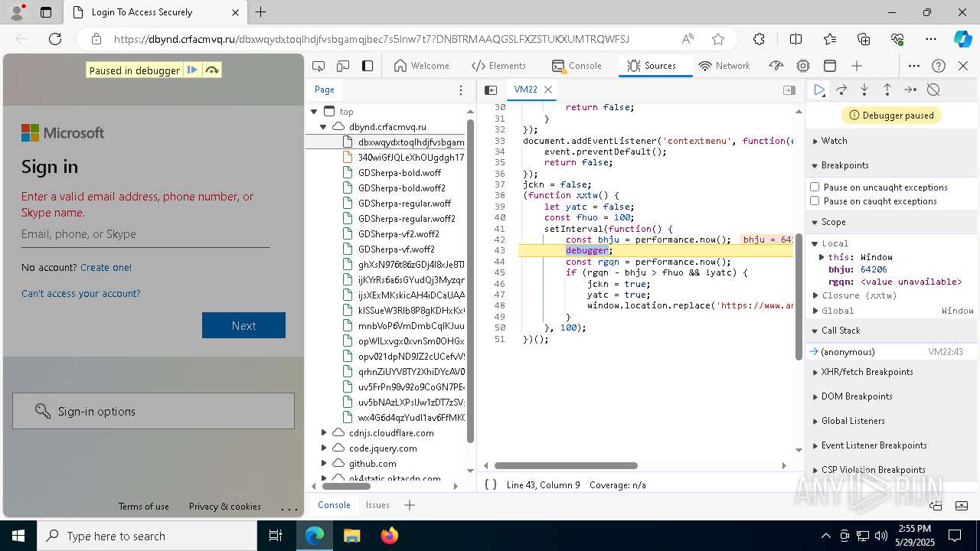Image resolution: width=980 pixels, height=551 pixels.
Task: Deactivate breakpoints icon
Action: (x=933, y=90)
